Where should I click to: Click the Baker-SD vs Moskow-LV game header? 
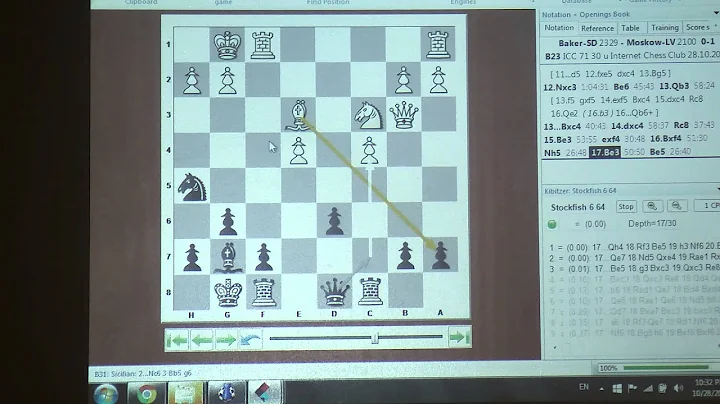(636, 43)
